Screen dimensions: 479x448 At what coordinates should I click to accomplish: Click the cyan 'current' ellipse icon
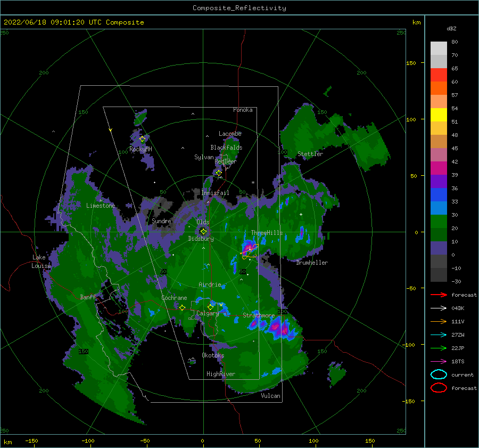439,374
